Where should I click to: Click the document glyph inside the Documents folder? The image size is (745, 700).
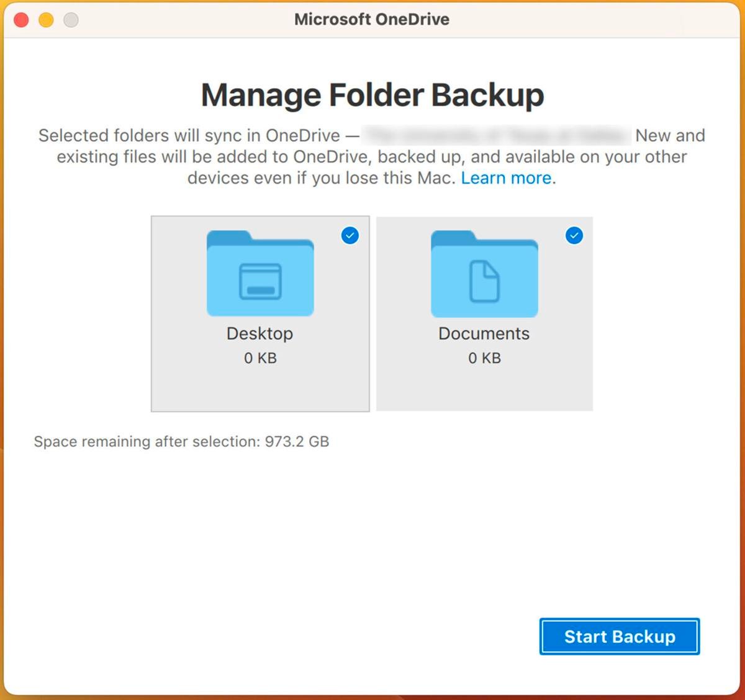point(485,282)
